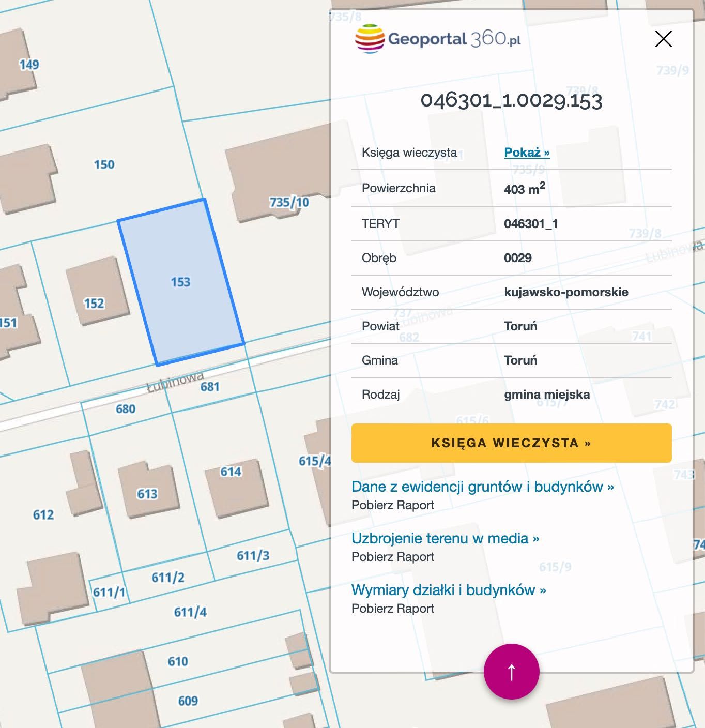Viewport: 705px width, 728px height.
Task: Click parcel label 611/4 on map
Action: [x=190, y=612]
